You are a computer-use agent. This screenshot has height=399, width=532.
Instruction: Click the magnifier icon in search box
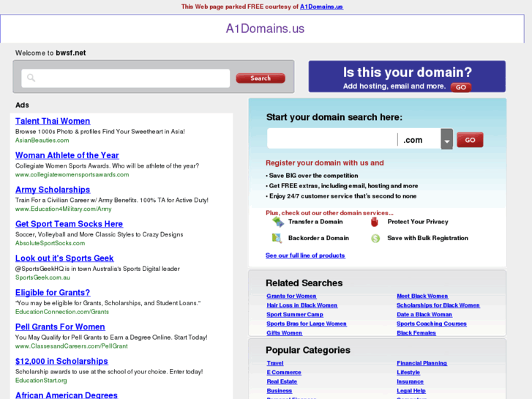[31, 78]
